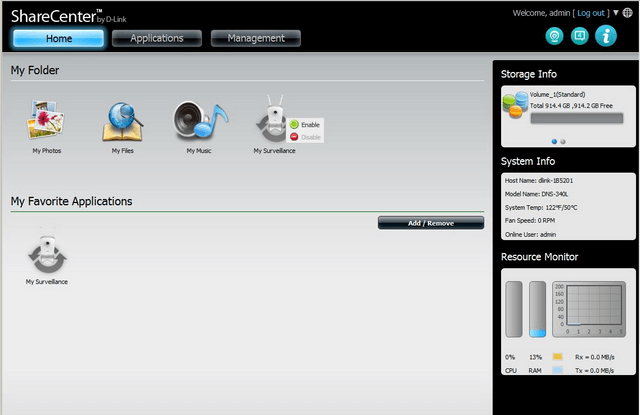Image resolution: width=640 pixels, height=415 pixels.
Task: Click the yellow Rx legend swatch
Action: (x=558, y=357)
